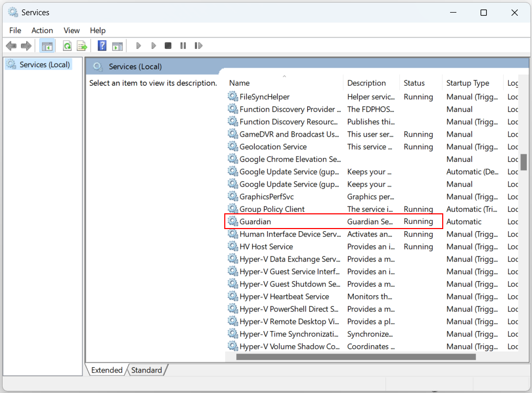The height and width of the screenshot is (393, 532).
Task: Click the gear icon beside Hyper-V Heartbeat Service
Action: pos(233,296)
